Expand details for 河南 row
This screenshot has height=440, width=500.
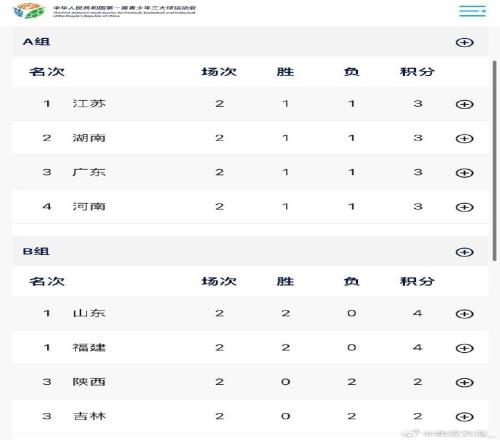[465, 207]
